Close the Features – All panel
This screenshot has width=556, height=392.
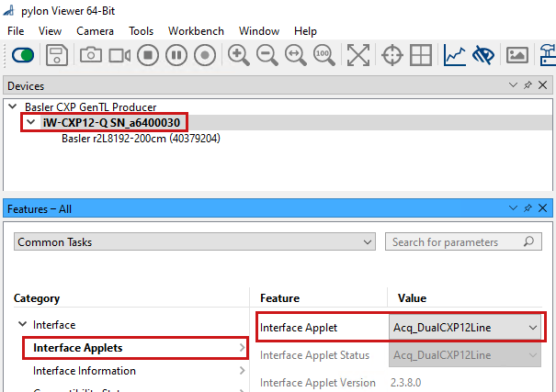click(542, 207)
